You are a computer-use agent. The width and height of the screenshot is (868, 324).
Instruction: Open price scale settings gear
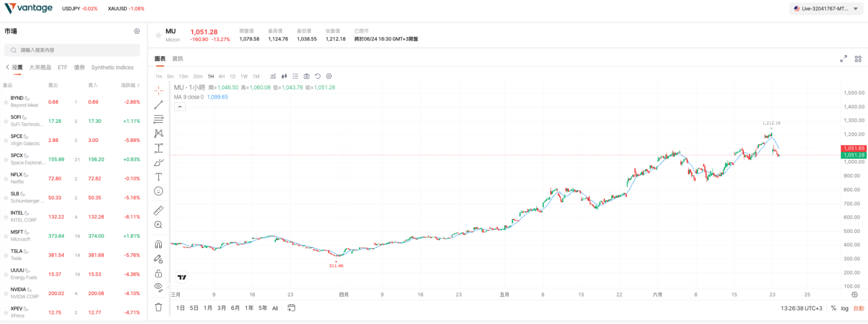point(855,295)
